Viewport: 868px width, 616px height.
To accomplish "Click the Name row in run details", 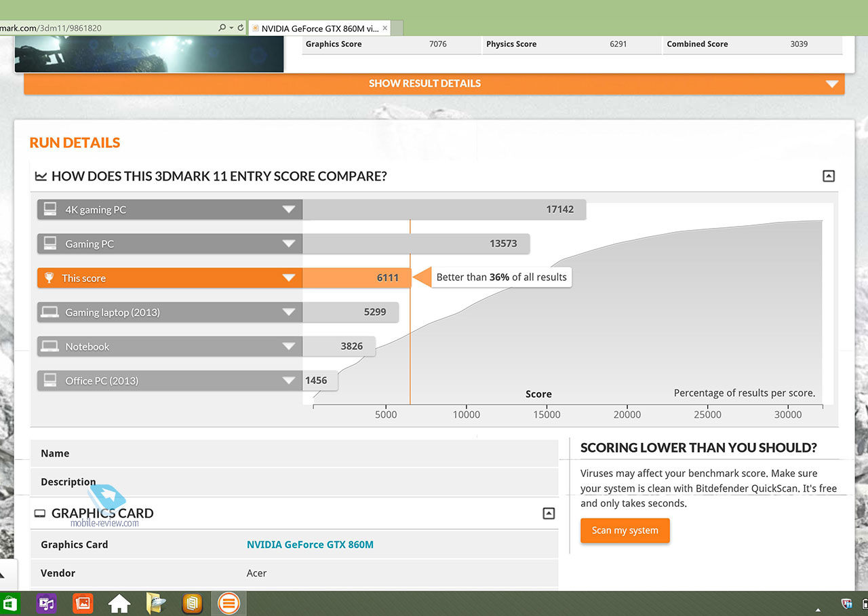I will (x=294, y=453).
